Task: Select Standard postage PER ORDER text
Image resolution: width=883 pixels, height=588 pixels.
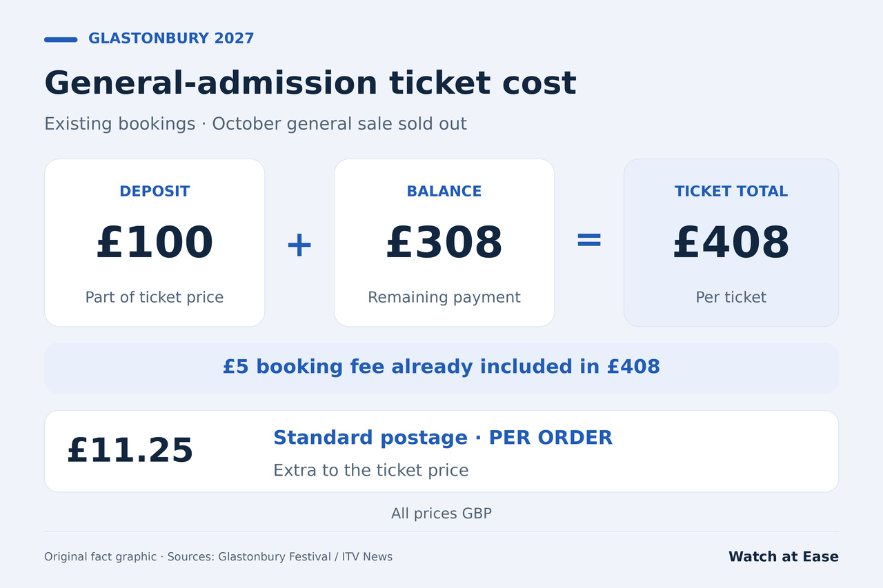Action: pyautogui.click(x=443, y=438)
